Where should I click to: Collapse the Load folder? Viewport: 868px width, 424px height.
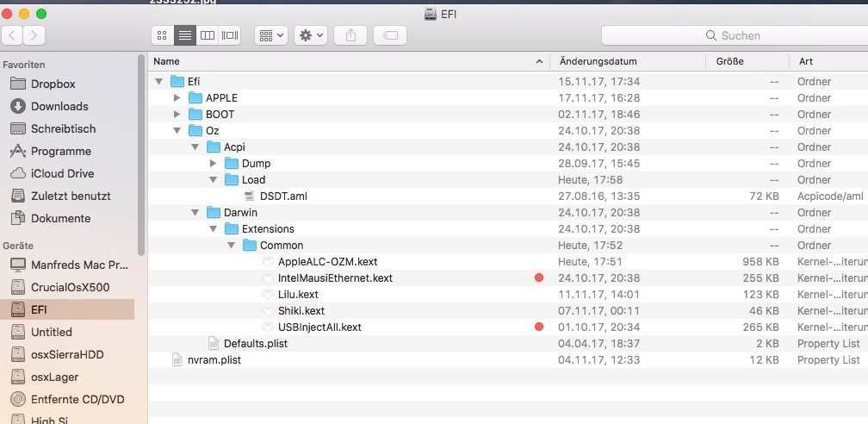(x=214, y=179)
